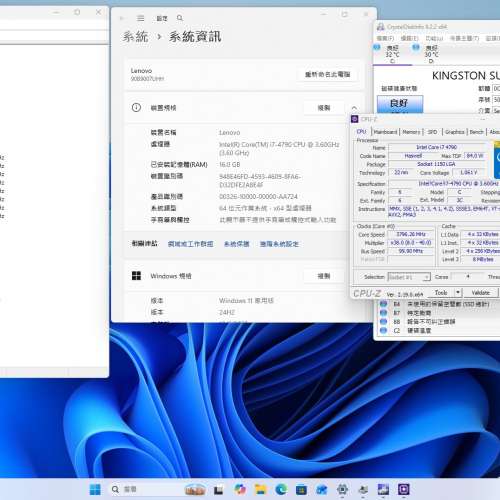Open the black square app on the taskbar
This screenshot has height=500, width=500.
coord(218,490)
